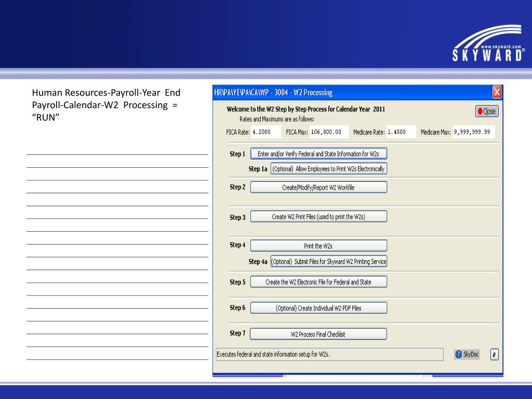Open Create/Modify/Report W2 Workfile step
The height and width of the screenshot is (399, 532).
(x=318, y=187)
